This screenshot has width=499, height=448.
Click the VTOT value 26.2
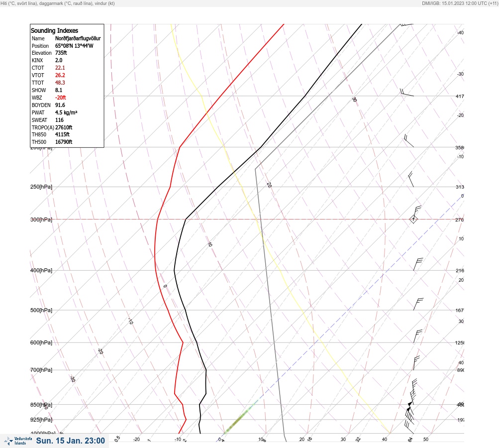(60, 75)
